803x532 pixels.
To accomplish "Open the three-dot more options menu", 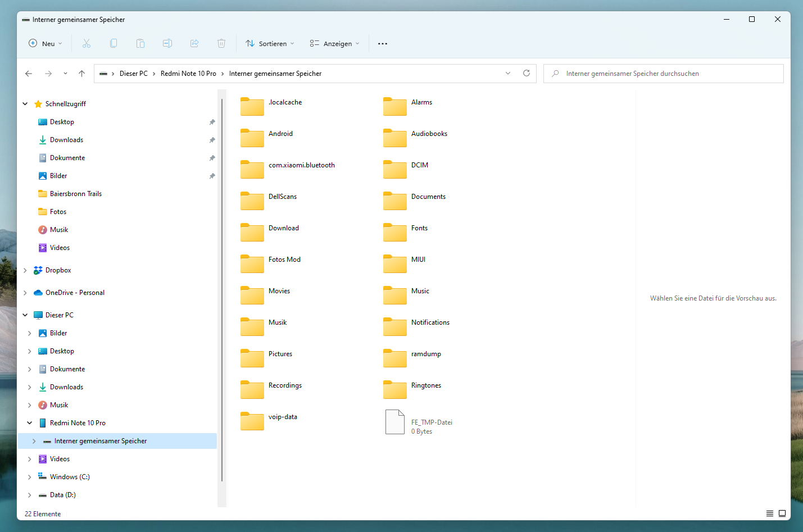I will [x=383, y=43].
